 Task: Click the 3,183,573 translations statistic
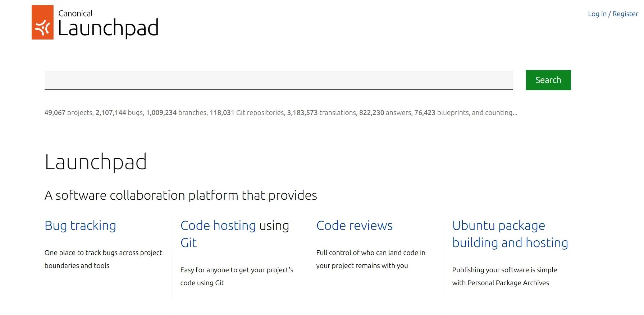(x=321, y=112)
